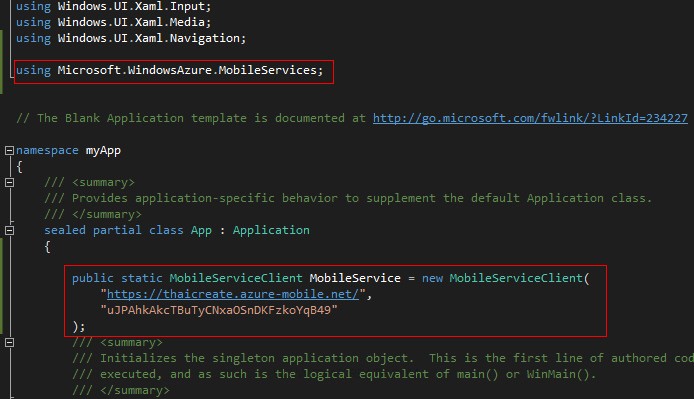This screenshot has width=694, height=399.
Task: Click the 'Provides application-specific behavior' comment
Action: (348, 198)
